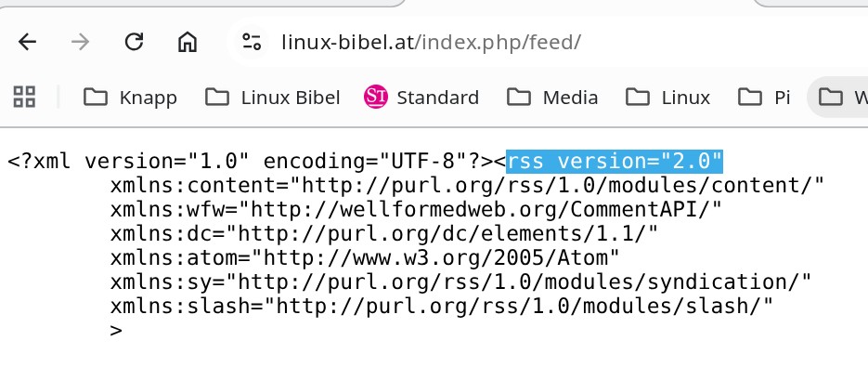Click the xmlns:slash namespace line
The height and width of the screenshot is (367, 868).
coord(441,306)
